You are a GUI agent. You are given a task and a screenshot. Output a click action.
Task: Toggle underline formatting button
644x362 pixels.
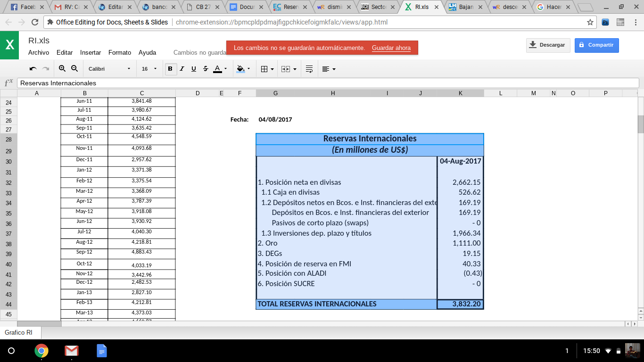[194, 69]
